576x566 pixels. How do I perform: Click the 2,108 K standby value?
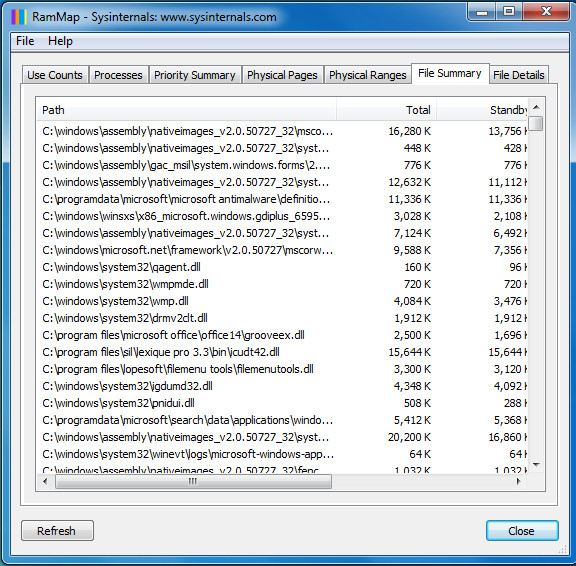(x=510, y=216)
